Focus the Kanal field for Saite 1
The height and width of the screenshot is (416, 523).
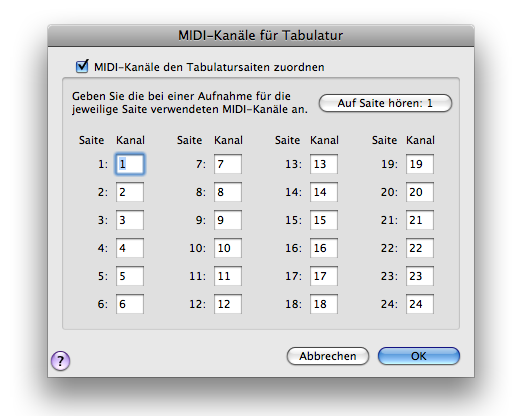130,164
